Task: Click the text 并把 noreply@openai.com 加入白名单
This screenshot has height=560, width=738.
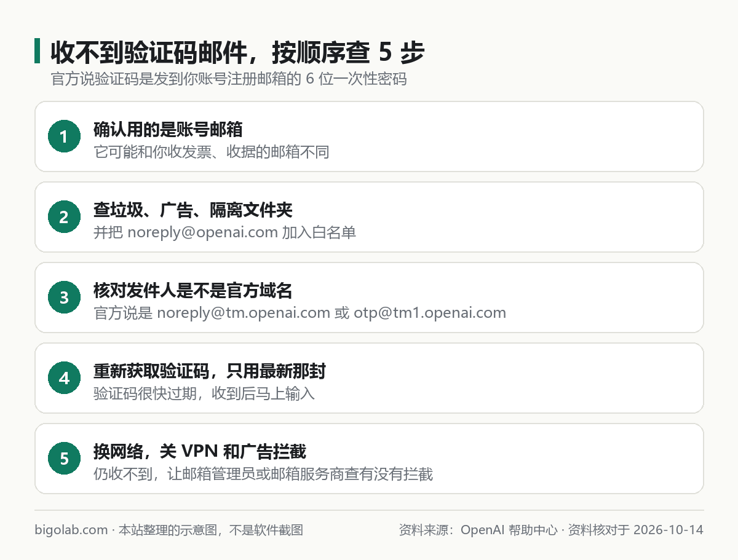Action: [224, 232]
